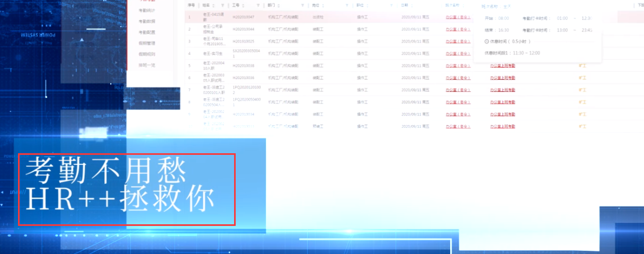Click the 班次名称 column header
644x254 pixels.
pyautogui.click(x=452, y=5)
